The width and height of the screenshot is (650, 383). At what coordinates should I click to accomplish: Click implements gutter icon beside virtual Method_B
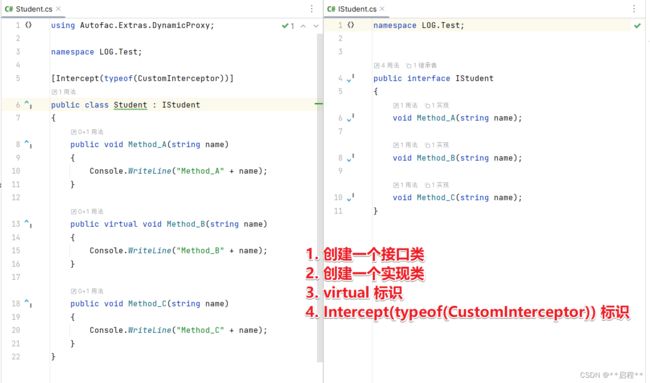click(x=28, y=224)
